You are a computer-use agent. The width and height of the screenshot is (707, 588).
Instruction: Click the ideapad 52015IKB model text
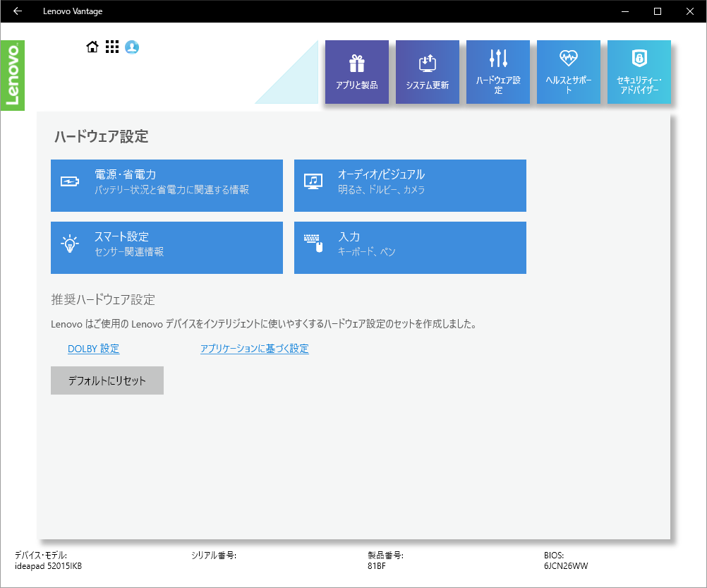click(x=48, y=566)
